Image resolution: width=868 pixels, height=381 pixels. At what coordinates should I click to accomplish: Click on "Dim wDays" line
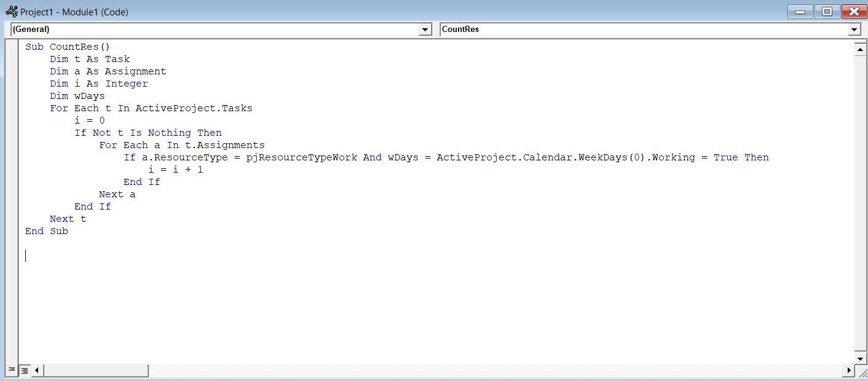tap(77, 96)
